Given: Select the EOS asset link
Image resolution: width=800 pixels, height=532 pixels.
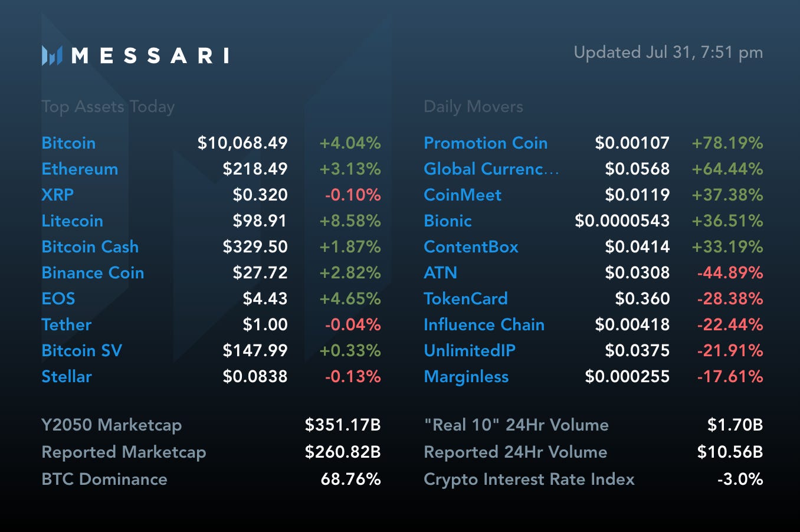Looking at the screenshot, I should coord(58,299).
